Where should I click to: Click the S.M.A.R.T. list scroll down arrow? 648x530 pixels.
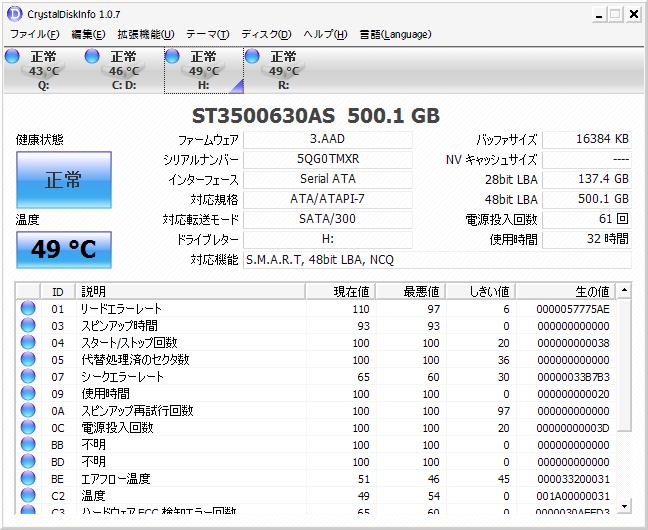[624, 505]
